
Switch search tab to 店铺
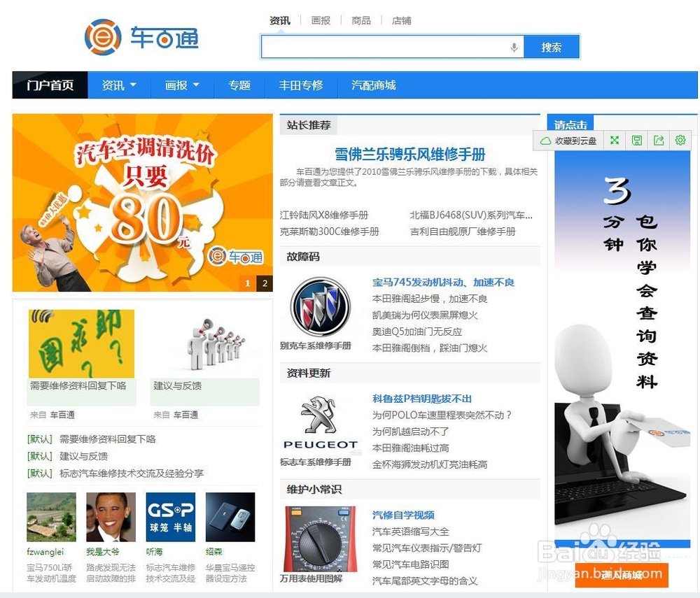point(401,20)
